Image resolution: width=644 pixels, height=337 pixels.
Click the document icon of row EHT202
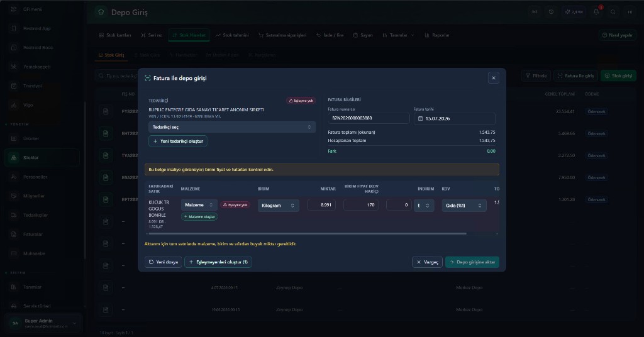click(106, 134)
